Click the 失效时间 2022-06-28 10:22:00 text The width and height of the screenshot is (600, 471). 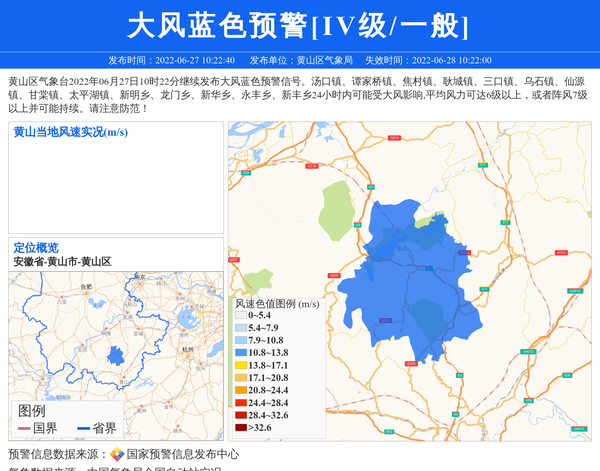coord(428,60)
